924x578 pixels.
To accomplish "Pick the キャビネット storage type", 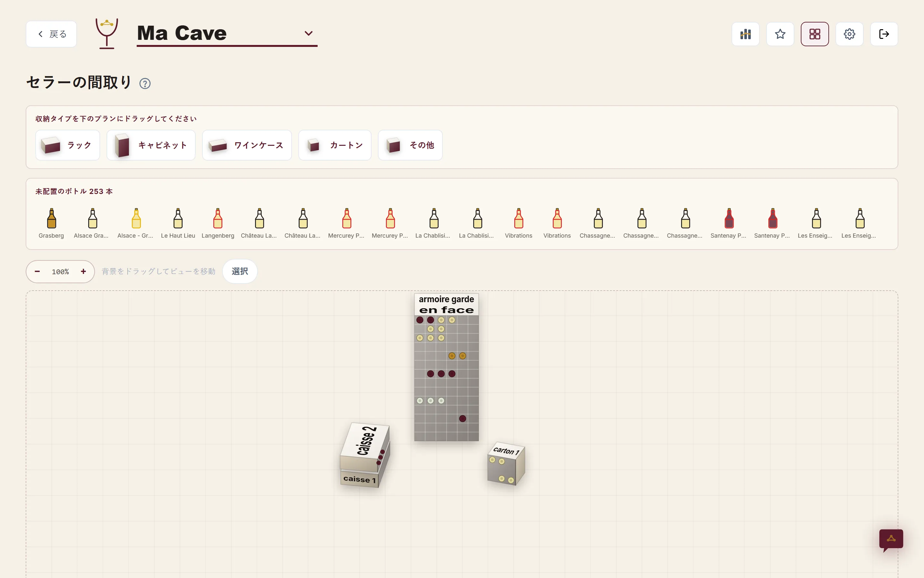I will 151,145.
